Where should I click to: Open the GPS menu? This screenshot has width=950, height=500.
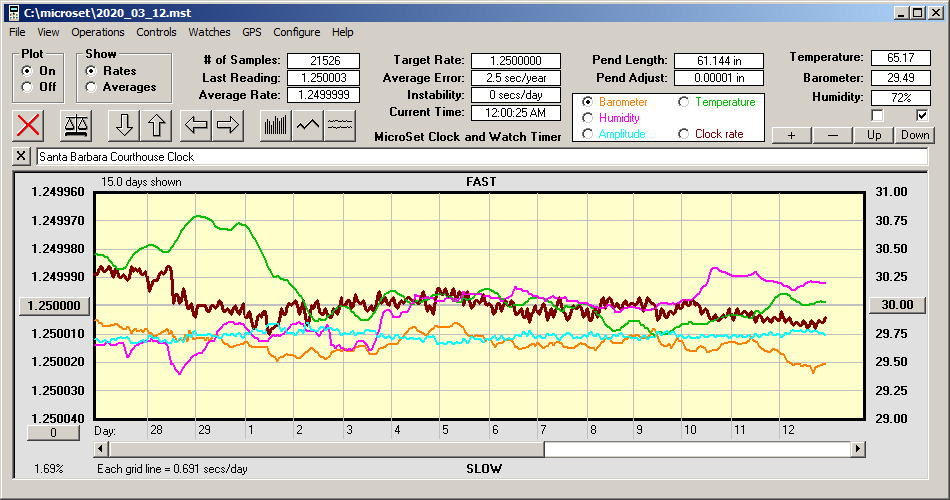[x=251, y=32]
